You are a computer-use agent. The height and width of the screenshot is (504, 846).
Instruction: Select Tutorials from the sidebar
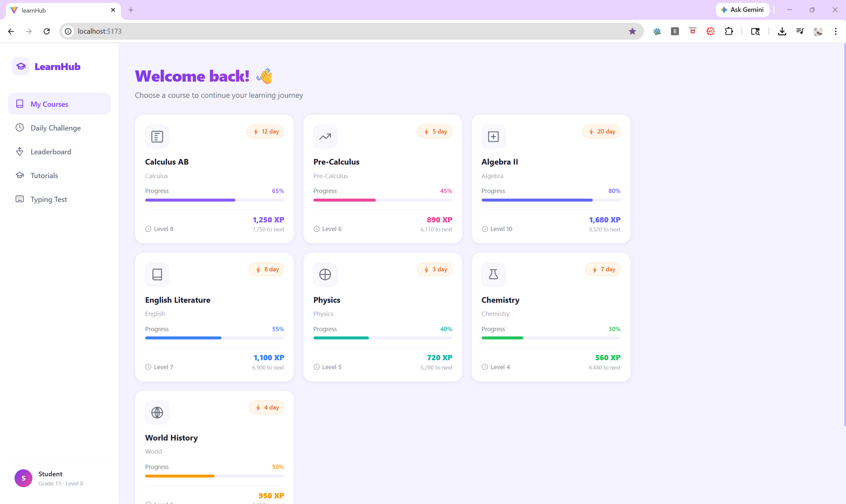tap(44, 175)
